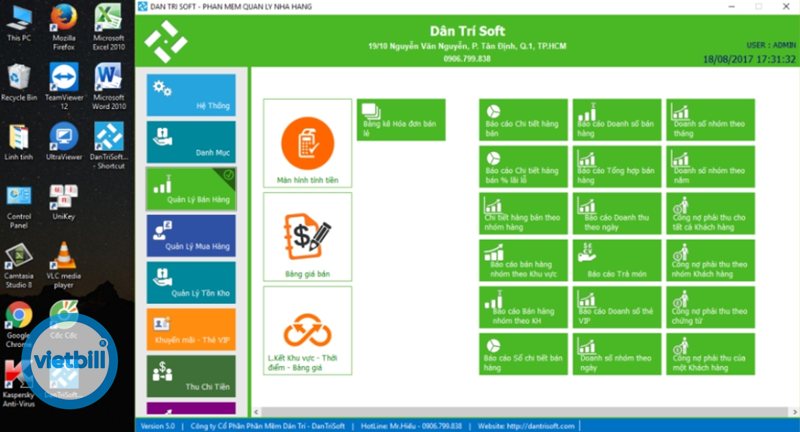Viewport: 800px width, 432px height.
Task: Select UltraViewer desktop icon
Action: 64,142
